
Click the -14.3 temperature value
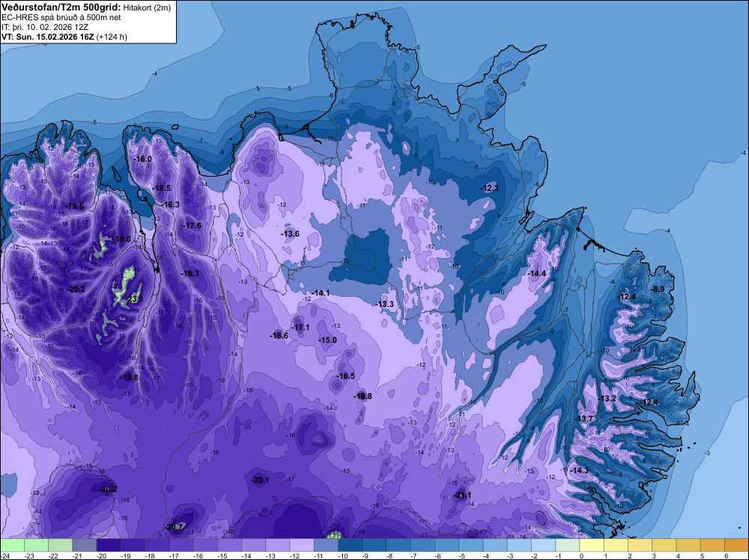pyautogui.click(x=580, y=470)
